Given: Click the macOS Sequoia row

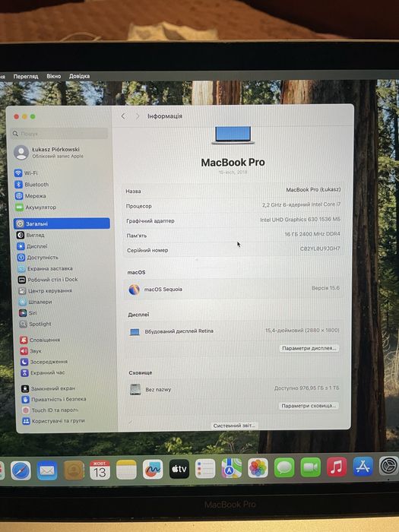Looking at the screenshot, I should point(234,289).
